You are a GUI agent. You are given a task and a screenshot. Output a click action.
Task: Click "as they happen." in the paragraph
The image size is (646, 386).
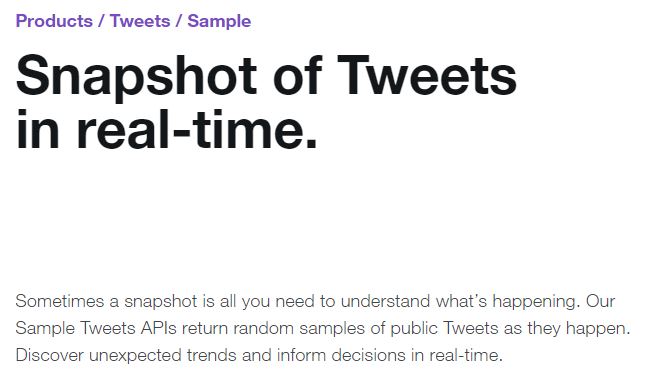tap(568, 329)
